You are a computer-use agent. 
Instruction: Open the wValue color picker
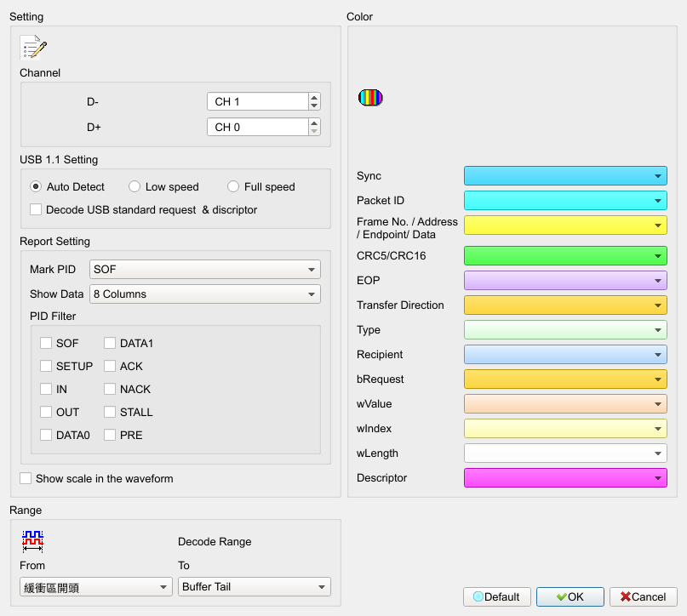tap(565, 403)
